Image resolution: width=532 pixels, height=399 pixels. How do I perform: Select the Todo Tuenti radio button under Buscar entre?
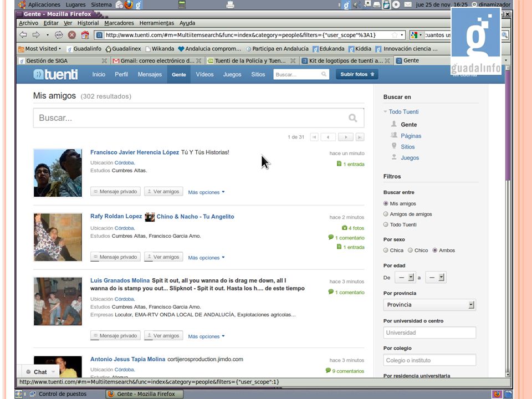386,224
